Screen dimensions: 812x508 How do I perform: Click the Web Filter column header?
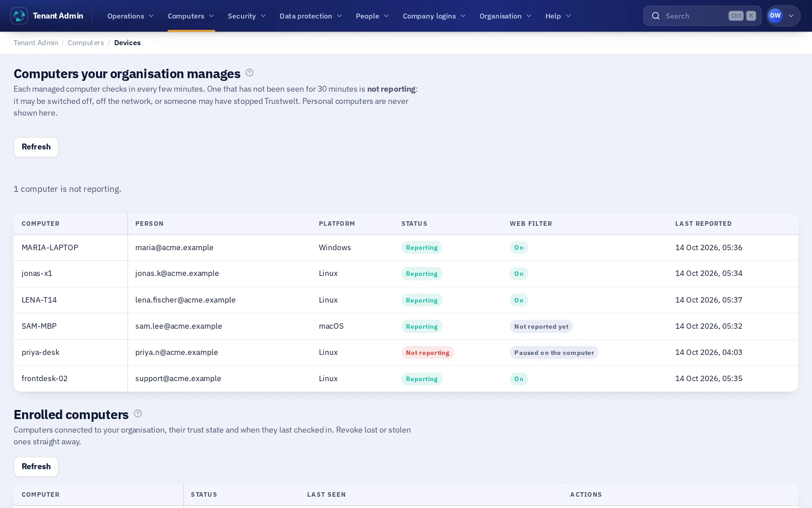click(x=531, y=224)
